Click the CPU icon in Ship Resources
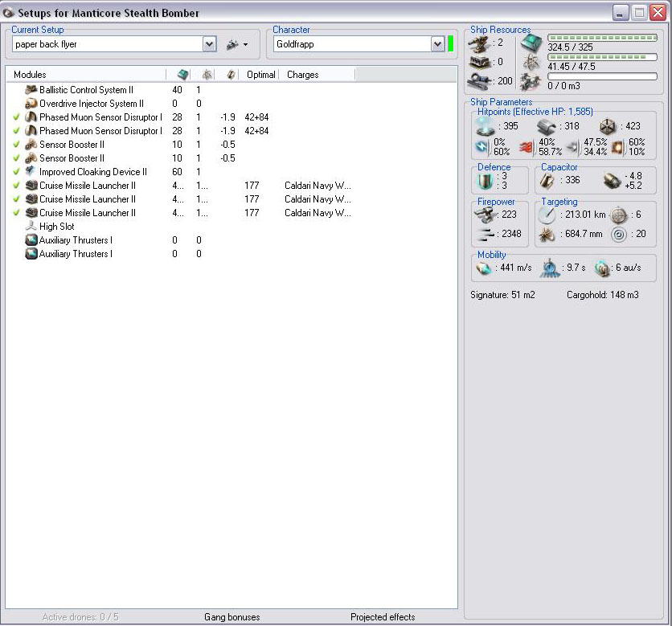This screenshot has height=626, width=672. [531, 43]
